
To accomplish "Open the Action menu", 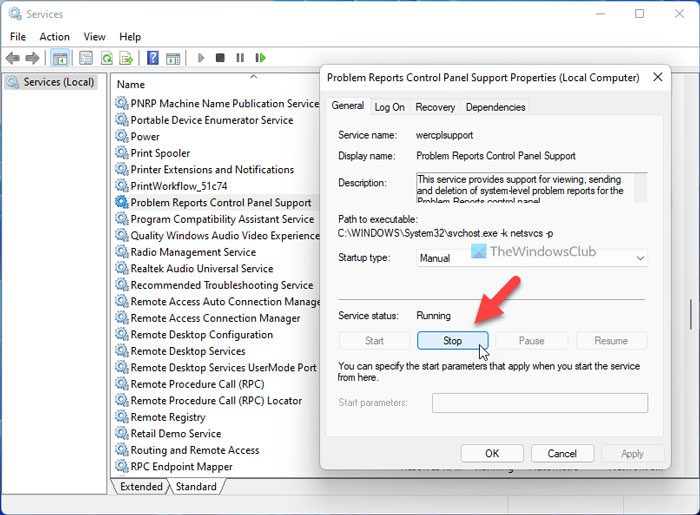I will coord(54,37).
